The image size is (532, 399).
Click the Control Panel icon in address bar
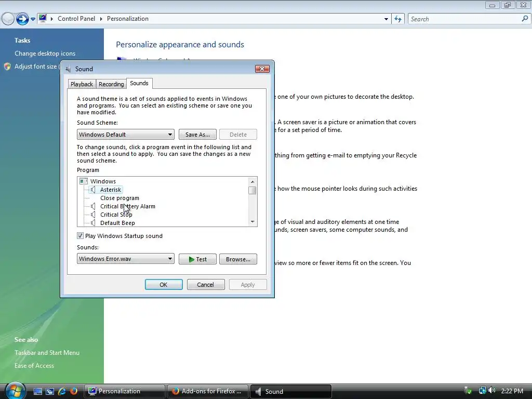[x=43, y=18]
